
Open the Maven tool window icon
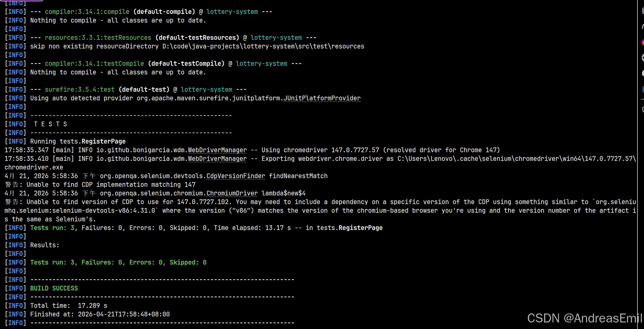coord(642,26)
